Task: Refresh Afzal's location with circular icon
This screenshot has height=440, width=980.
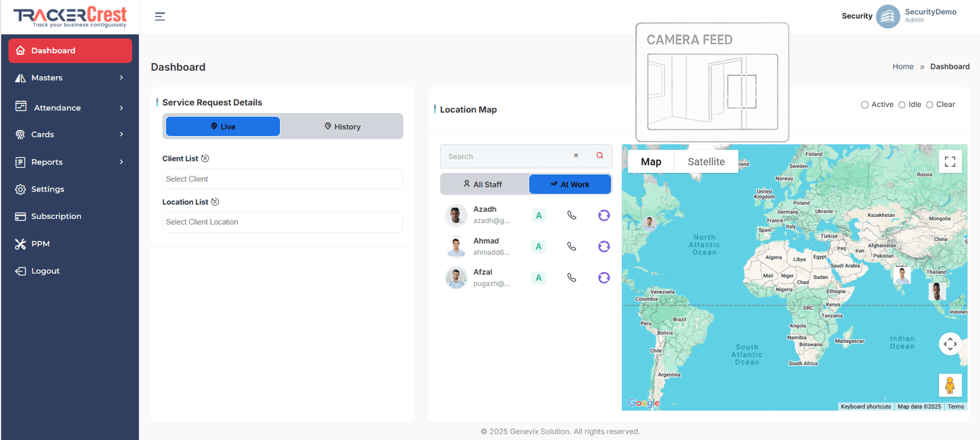Action: coord(604,278)
